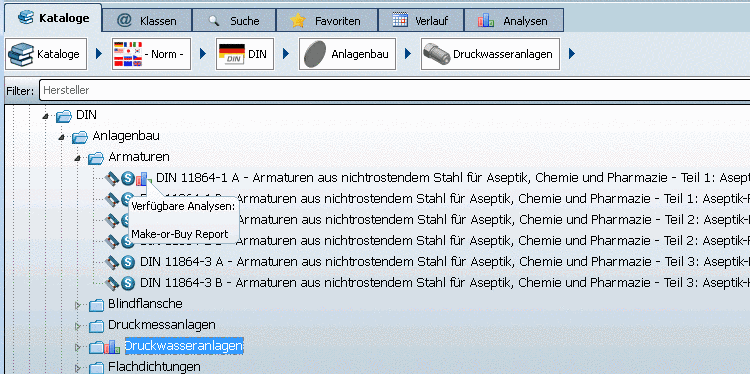
Task: Collapse the Anlagenbau tree node
Action: [61, 137]
